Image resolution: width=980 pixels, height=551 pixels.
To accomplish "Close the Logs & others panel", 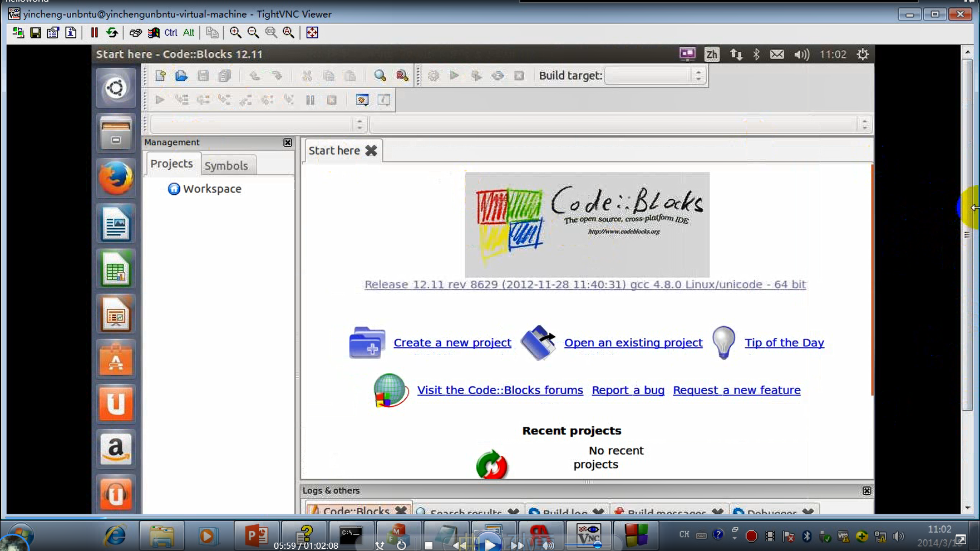I will pyautogui.click(x=867, y=491).
